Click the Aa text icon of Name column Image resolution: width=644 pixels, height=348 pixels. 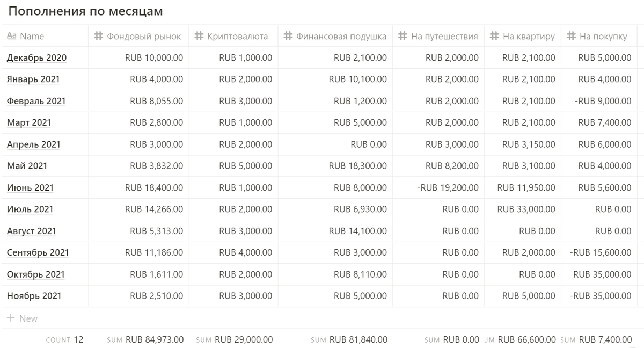[x=11, y=36]
